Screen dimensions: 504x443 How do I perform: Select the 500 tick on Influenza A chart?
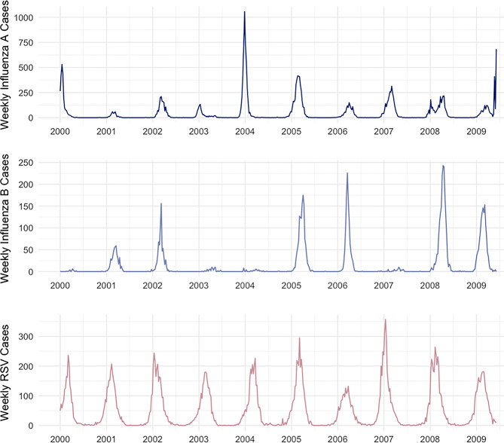(x=26, y=68)
